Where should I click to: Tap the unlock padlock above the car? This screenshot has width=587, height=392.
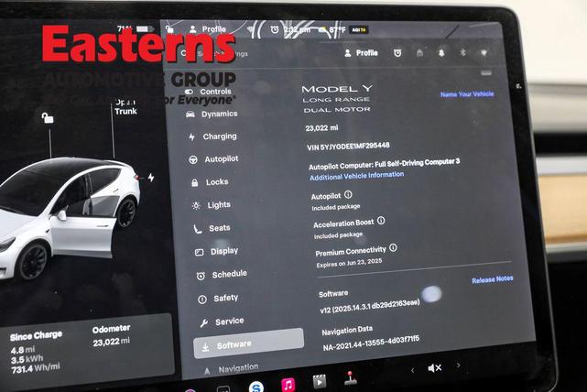(x=48, y=118)
